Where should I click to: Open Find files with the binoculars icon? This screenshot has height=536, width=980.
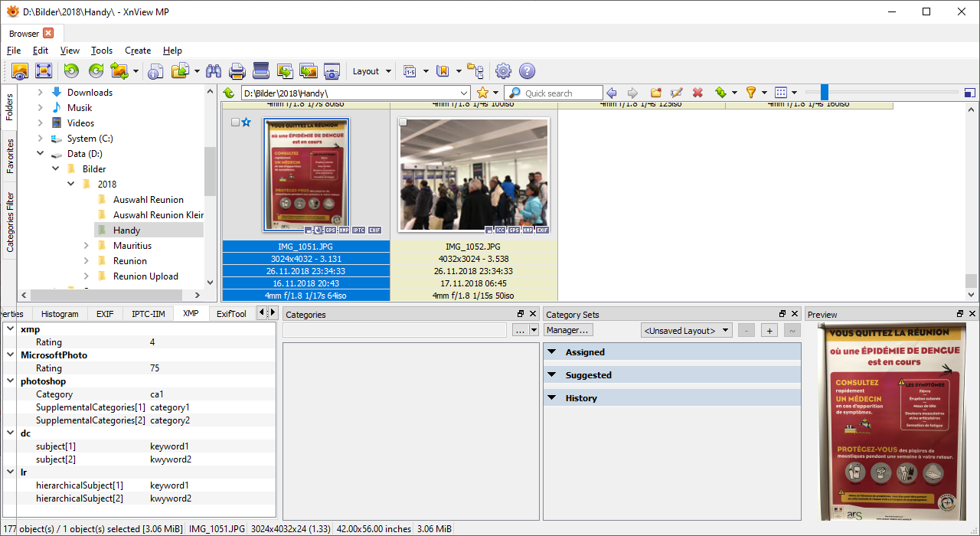[214, 71]
